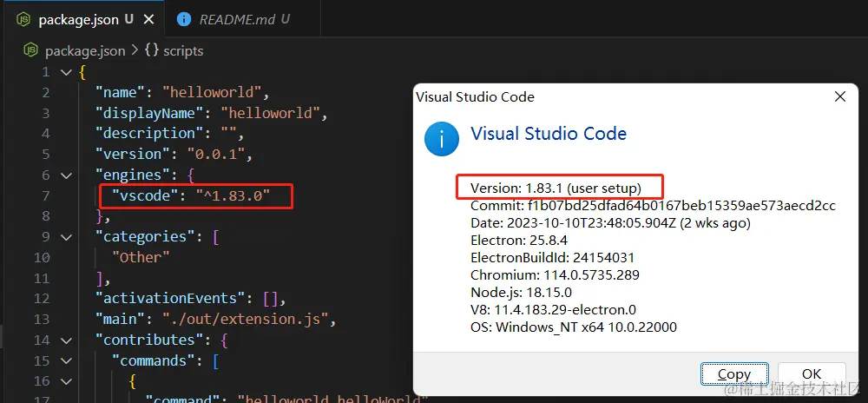The image size is (868, 403).
Task: Click the info icon on README.md tab
Action: coord(184,19)
